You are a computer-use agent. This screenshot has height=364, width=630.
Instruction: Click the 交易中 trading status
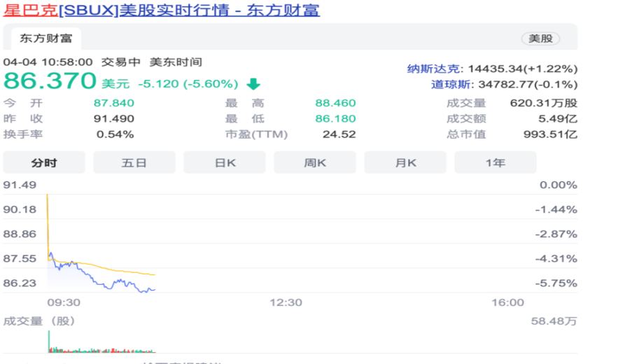(x=120, y=62)
